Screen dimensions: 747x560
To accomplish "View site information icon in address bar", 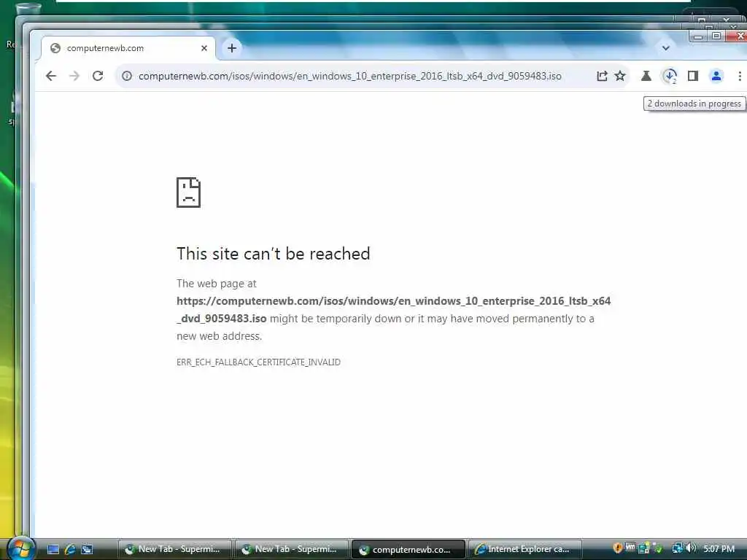I will point(127,76).
